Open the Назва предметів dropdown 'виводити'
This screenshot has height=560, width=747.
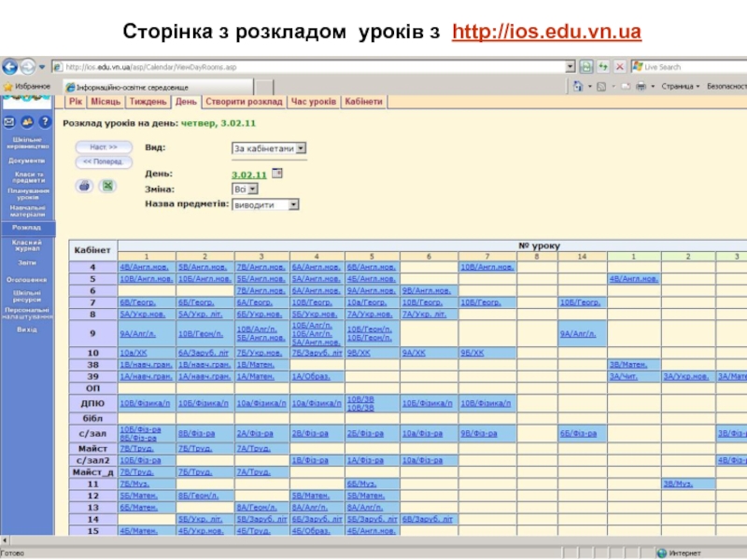(265, 204)
